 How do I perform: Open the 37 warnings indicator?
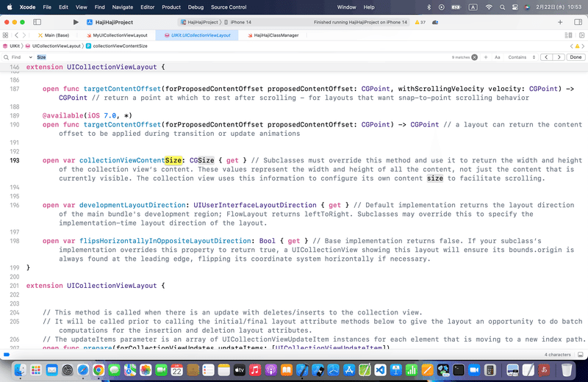click(420, 22)
